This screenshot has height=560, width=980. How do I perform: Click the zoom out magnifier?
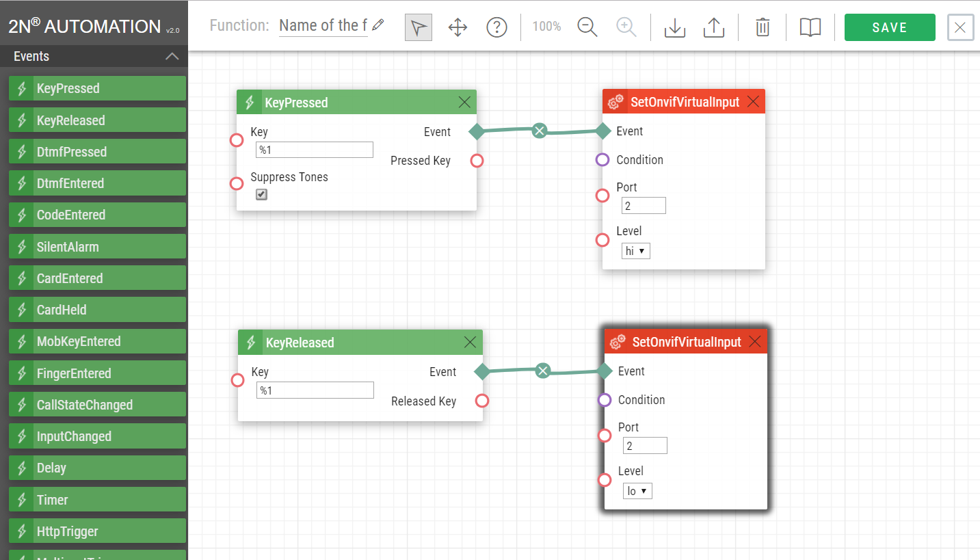click(587, 27)
